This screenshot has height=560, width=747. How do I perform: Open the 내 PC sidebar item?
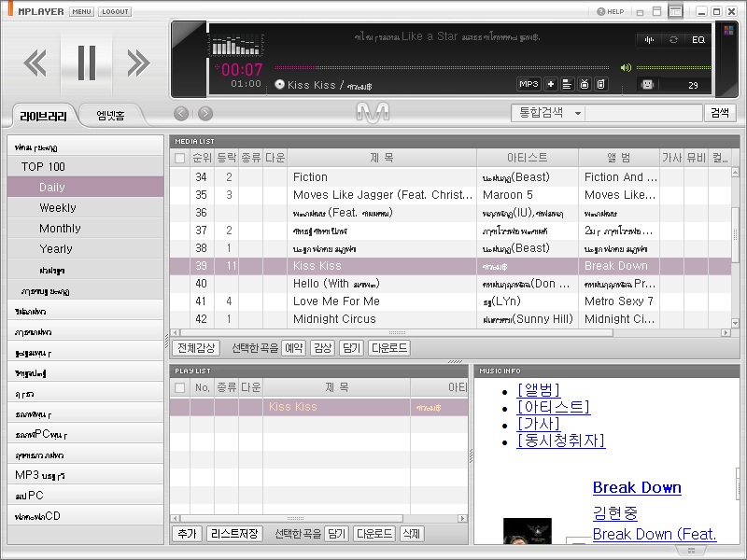(x=86, y=496)
